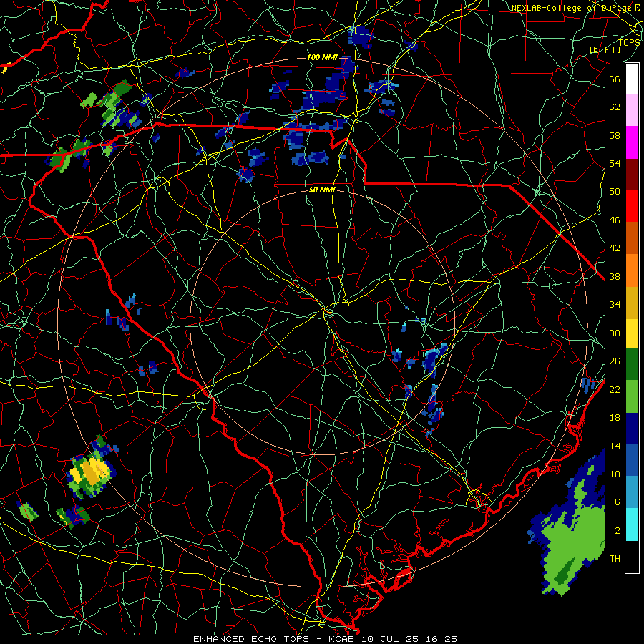
Task: Click the TOPS legend title
Action: (x=629, y=42)
